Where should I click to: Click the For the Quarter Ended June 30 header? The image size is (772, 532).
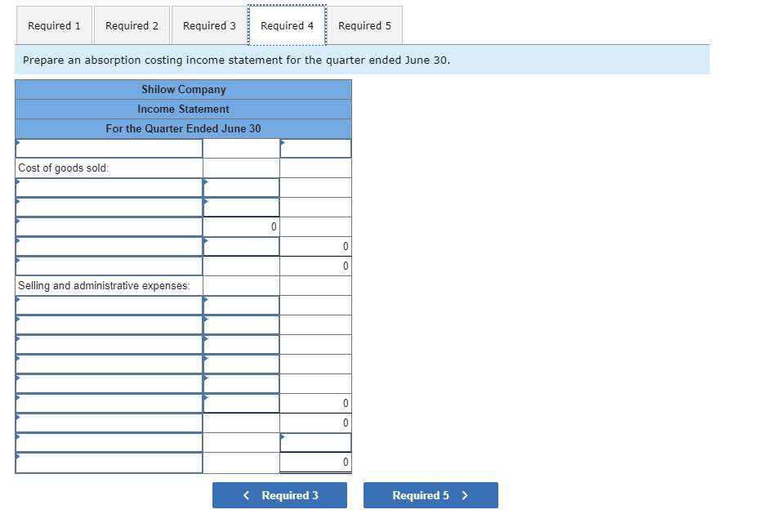183,128
